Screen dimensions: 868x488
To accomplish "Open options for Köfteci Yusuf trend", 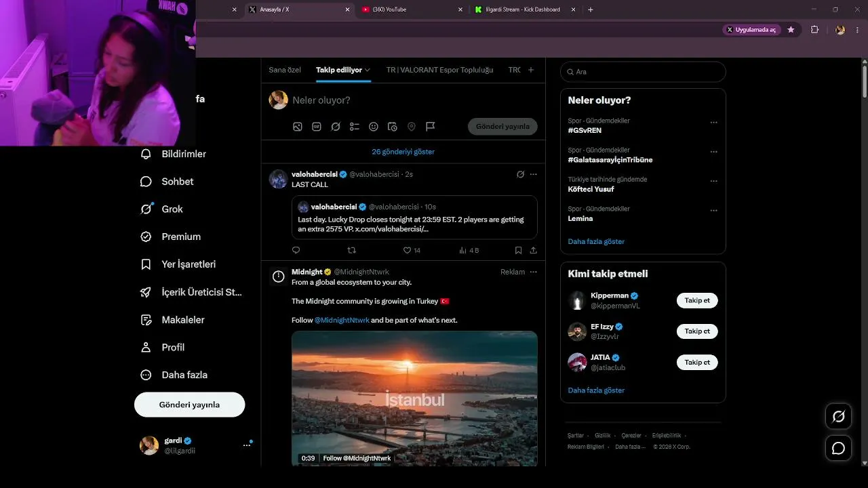I will pyautogui.click(x=713, y=181).
